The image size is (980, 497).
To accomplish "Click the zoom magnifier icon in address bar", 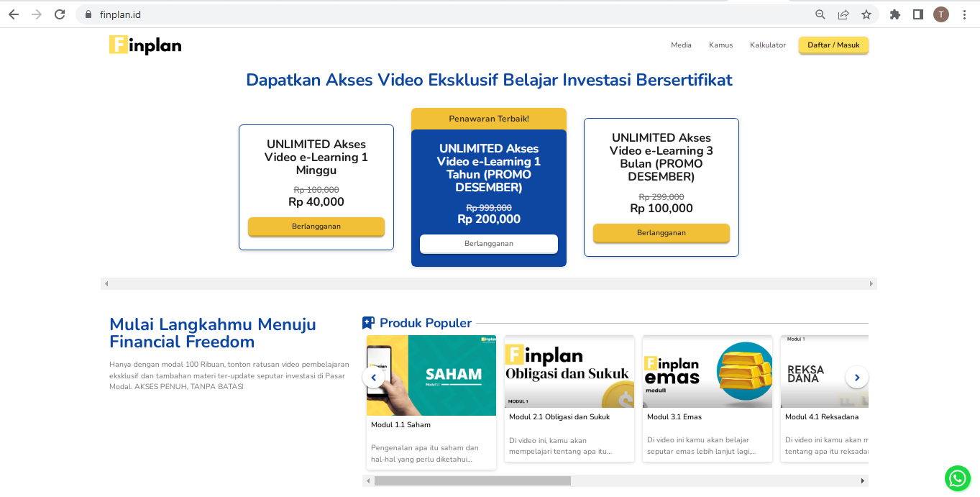I will pyautogui.click(x=820, y=14).
